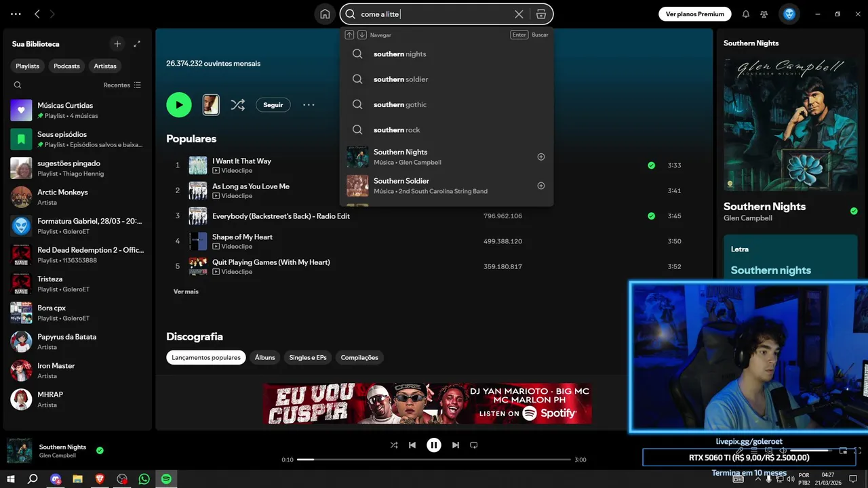Image resolution: width=868 pixels, height=488 pixels.
Task: Play the artist with green button
Action: point(179,104)
